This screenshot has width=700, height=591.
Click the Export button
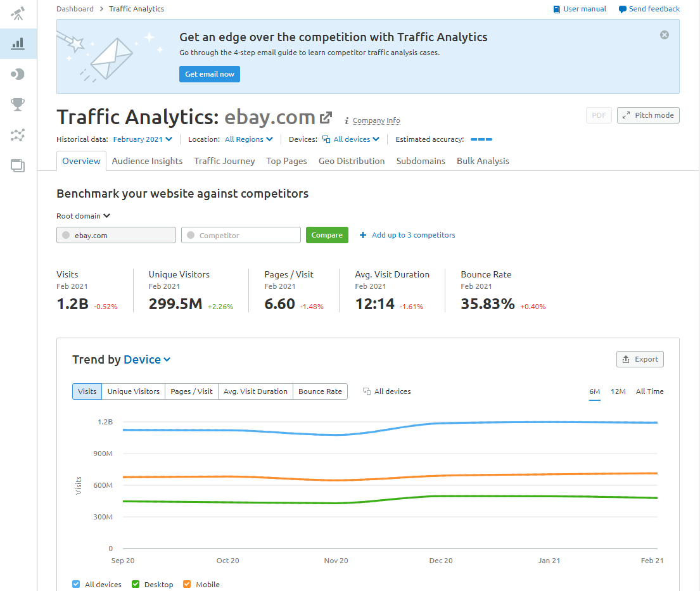coord(640,359)
